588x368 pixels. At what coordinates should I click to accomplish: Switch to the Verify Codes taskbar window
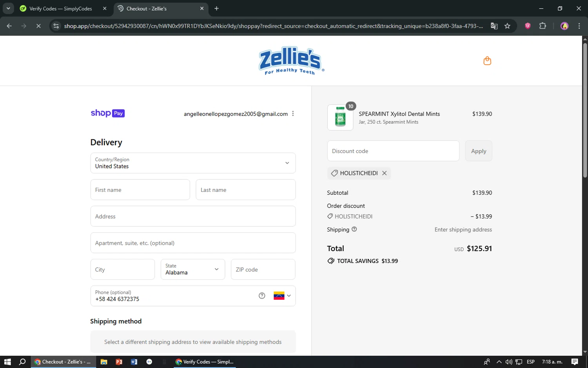[205, 362]
